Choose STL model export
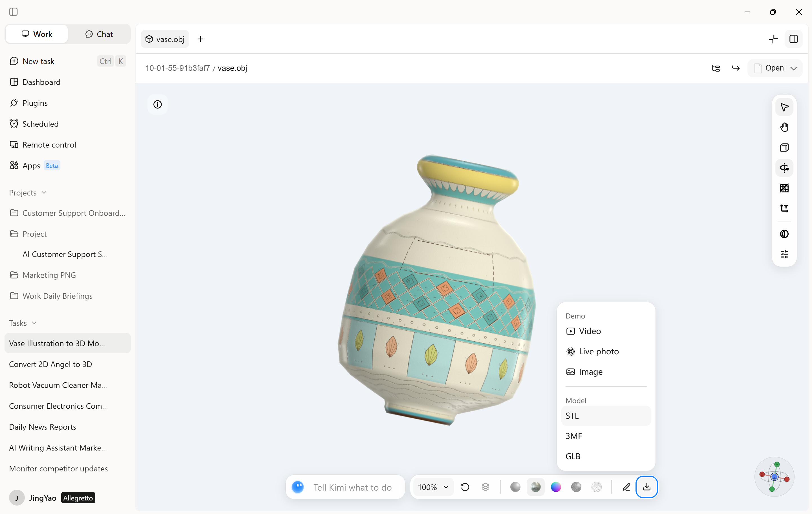812x514 pixels. 606,416
